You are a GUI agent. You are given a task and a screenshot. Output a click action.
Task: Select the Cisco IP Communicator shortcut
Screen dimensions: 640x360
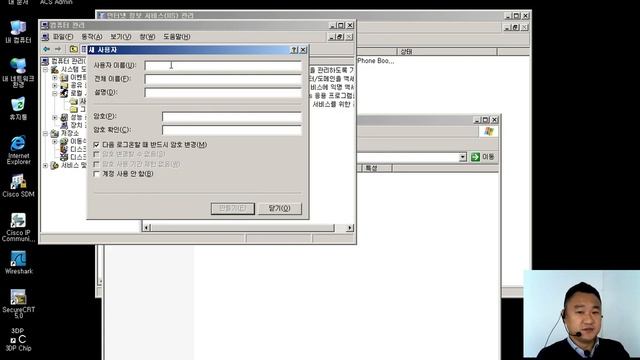point(18,227)
